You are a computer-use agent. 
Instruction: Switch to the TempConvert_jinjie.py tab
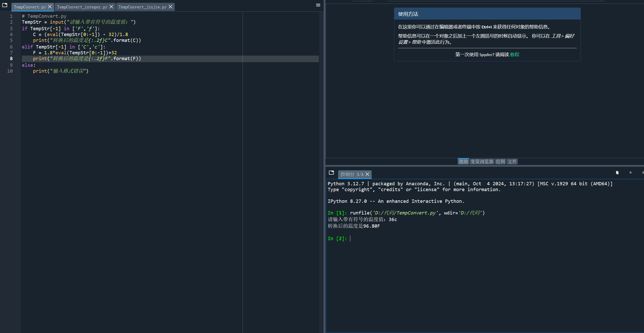[142, 7]
